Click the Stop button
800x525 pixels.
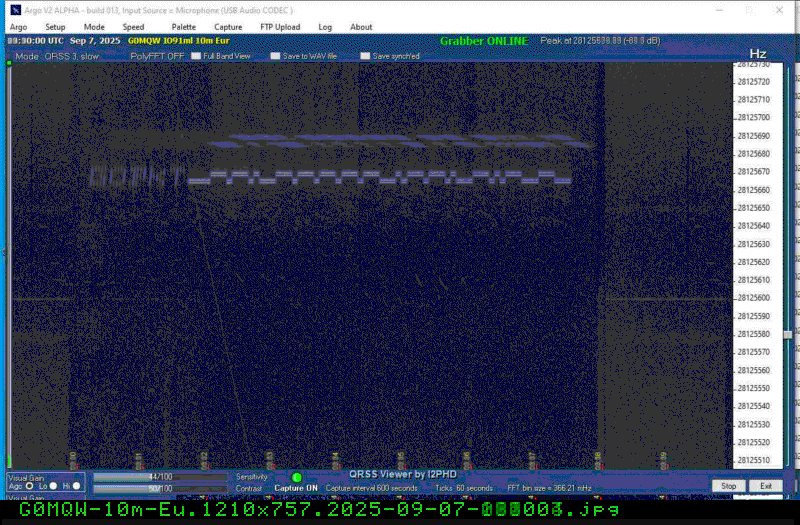click(729, 486)
